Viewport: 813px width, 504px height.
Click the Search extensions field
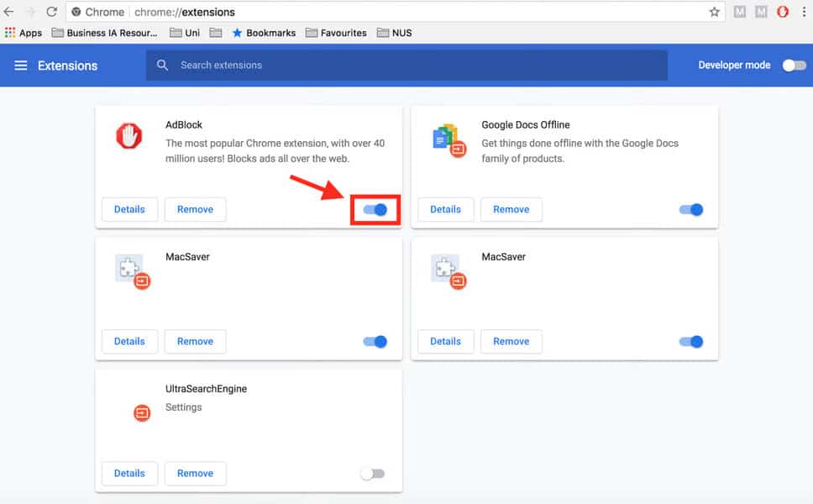tap(406, 66)
